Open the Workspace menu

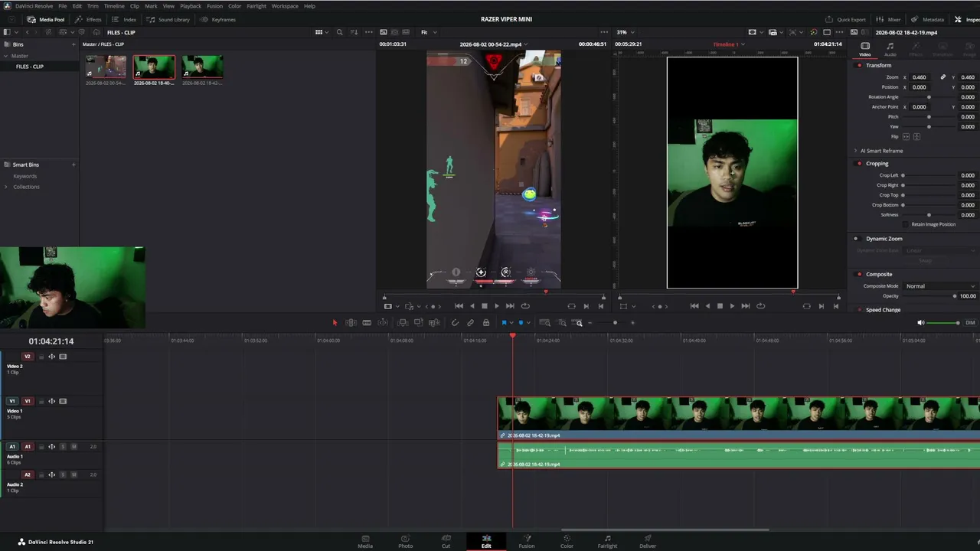(285, 6)
